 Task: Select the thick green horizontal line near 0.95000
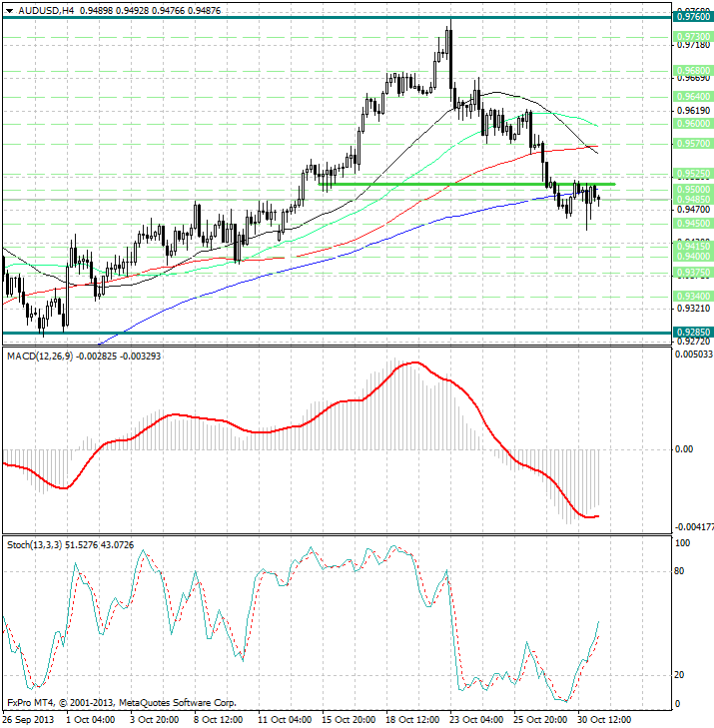click(467, 185)
